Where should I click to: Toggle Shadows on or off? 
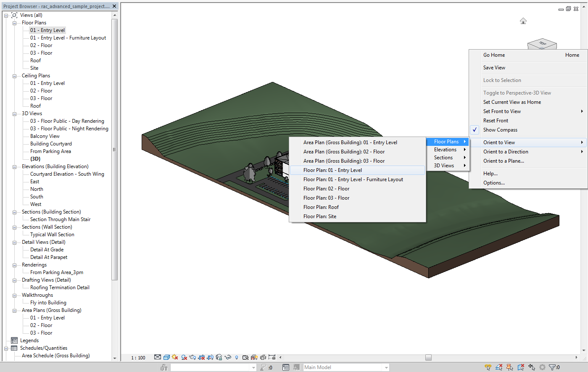[x=184, y=357]
